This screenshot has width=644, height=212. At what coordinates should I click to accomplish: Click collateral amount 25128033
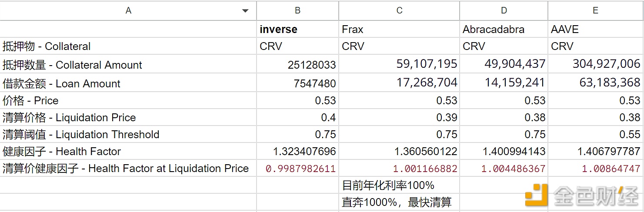click(x=298, y=64)
